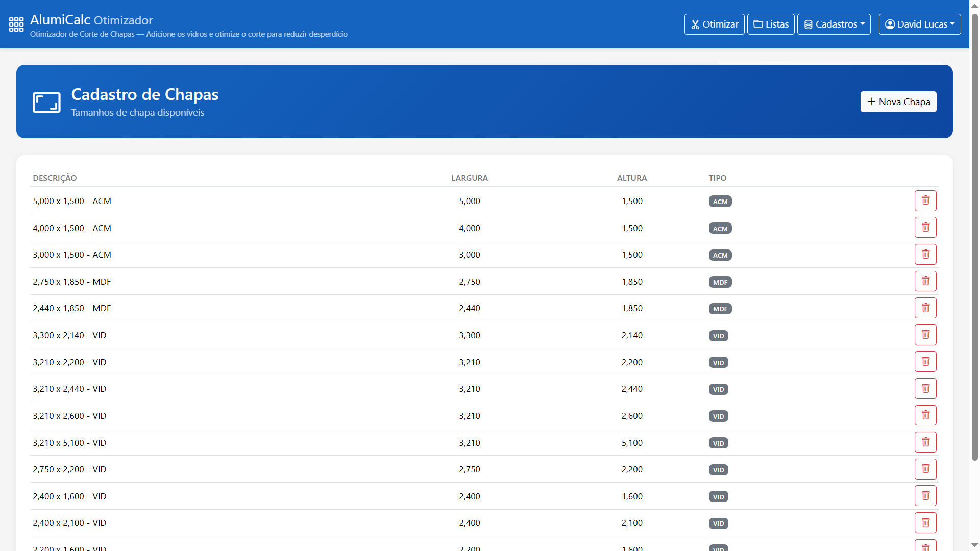Click the sheet panel icon beside Cadastro de Chapas
The image size is (980, 551).
pyautogui.click(x=46, y=103)
